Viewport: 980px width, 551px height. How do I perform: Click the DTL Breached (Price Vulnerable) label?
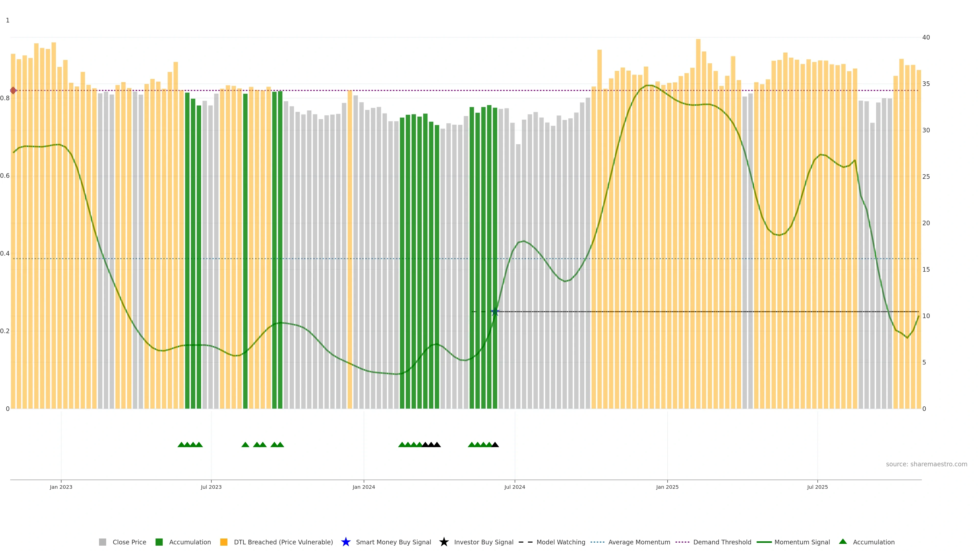[x=283, y=542]
